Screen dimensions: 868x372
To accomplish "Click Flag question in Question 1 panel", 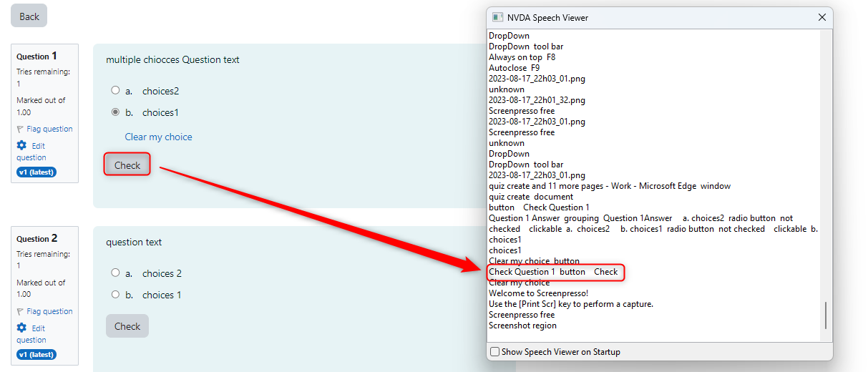I will pyautogui.click(x=49, y=129).
